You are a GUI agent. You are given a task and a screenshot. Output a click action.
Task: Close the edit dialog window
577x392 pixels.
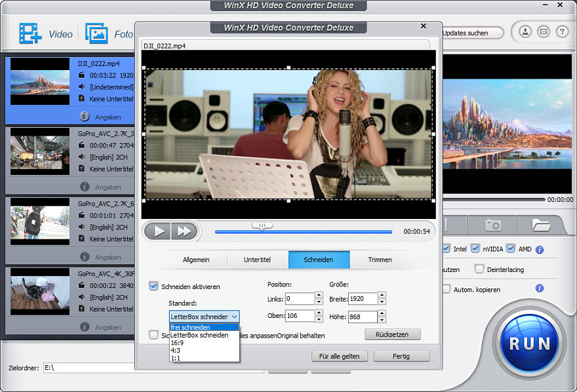423,26
